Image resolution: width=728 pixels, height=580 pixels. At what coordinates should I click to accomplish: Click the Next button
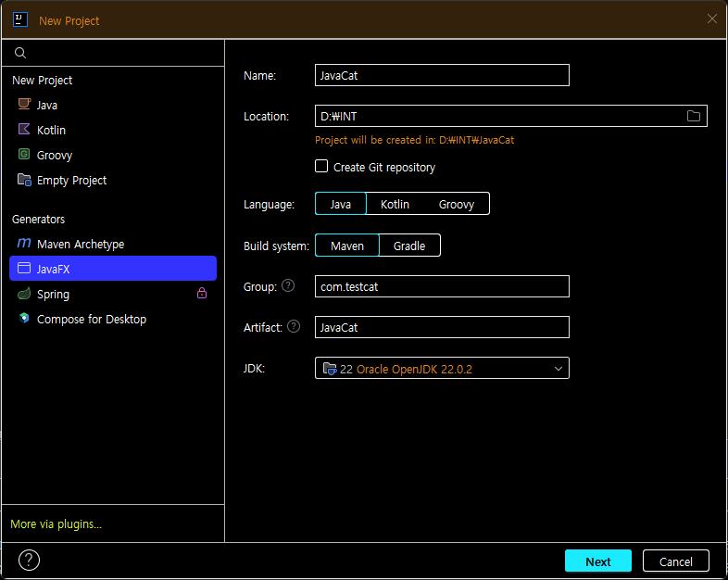coord(598,561)
